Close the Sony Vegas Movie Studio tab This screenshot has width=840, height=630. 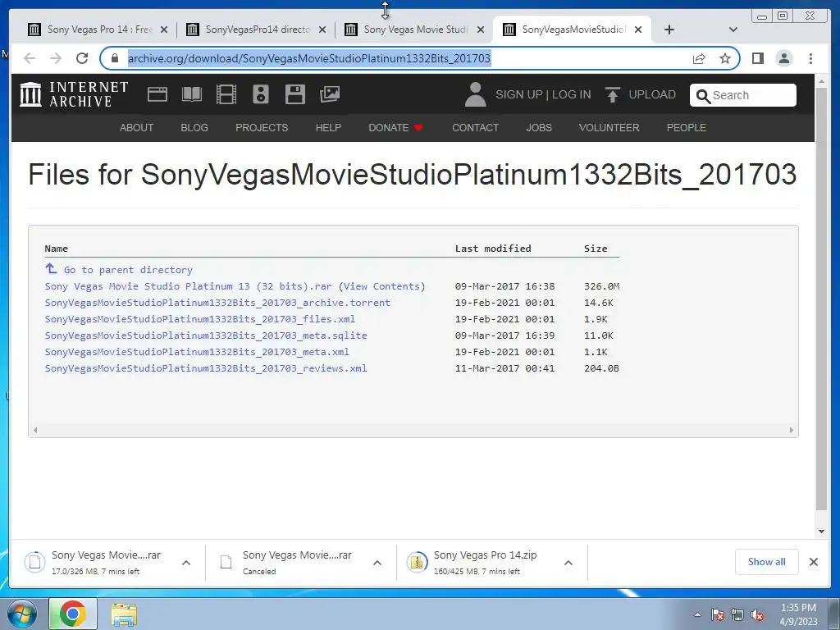pyautogui.click(x=481, y=30)
